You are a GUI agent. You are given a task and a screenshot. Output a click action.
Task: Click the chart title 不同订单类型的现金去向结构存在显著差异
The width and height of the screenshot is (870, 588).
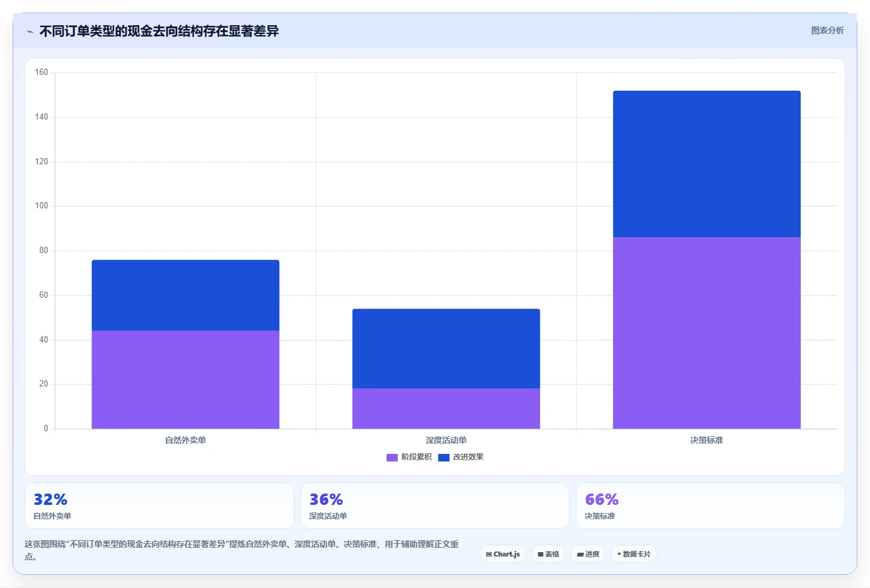159,31
